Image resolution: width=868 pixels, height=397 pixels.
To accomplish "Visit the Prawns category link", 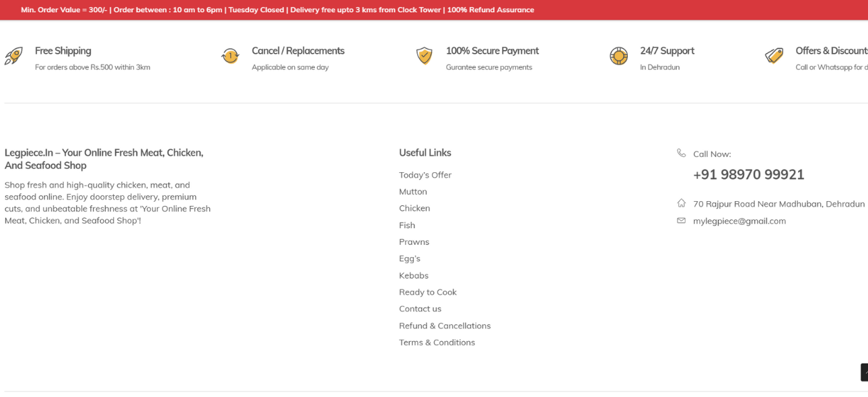I will [x=414, y=242].
